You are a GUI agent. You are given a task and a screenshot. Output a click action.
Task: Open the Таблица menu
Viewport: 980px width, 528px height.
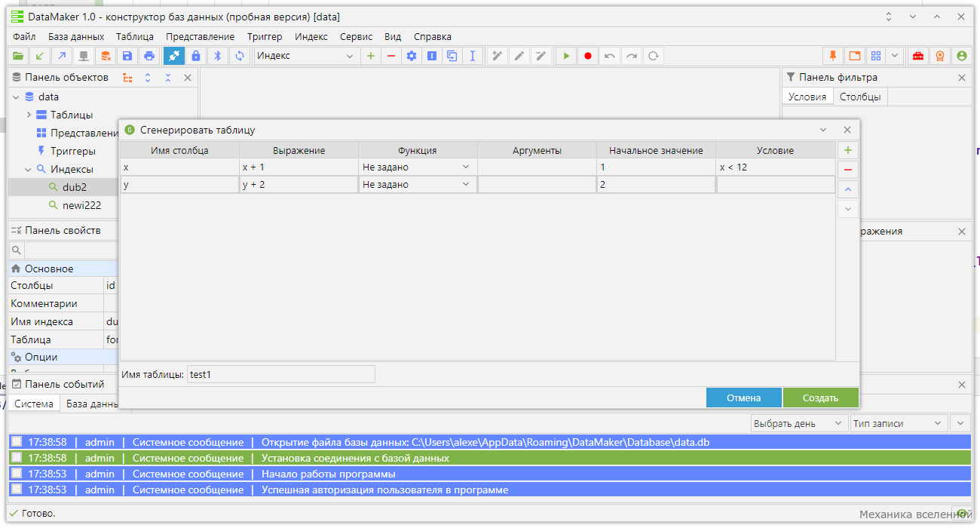(x=135, y=36)
